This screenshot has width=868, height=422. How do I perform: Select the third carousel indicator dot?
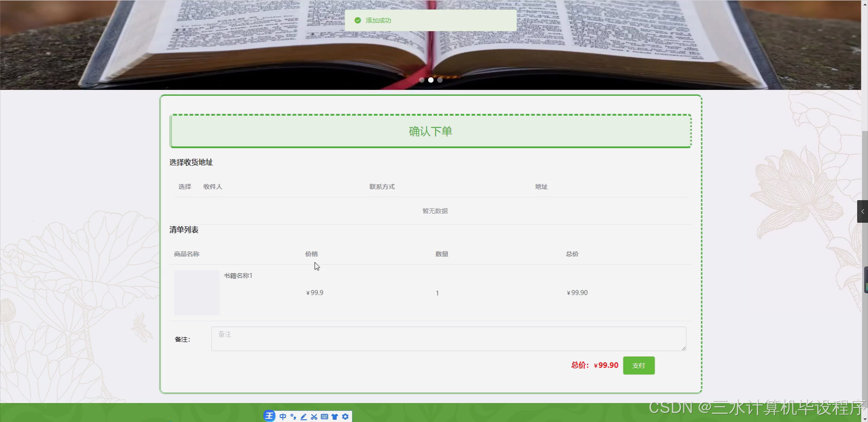tap(440, 80)
